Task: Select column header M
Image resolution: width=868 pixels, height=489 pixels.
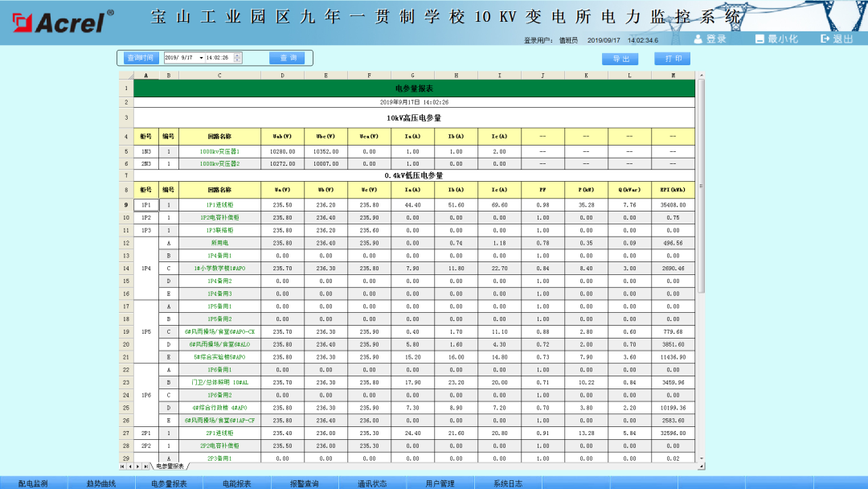Action: pyautogui.click(x=674, y=76)
